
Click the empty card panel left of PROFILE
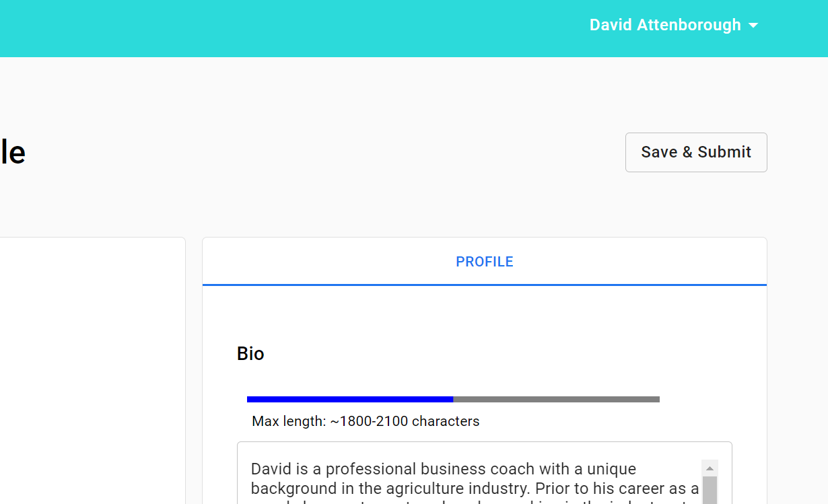coord(92,370)
